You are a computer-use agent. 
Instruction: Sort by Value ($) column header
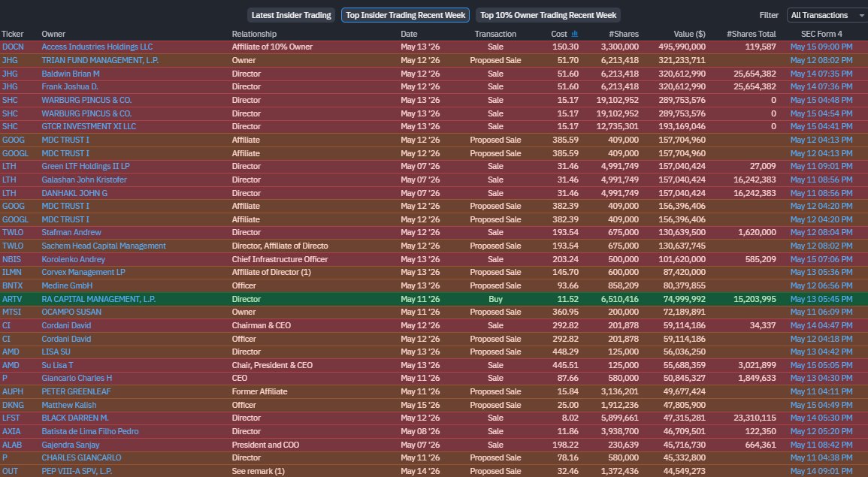tap(690, 34)
